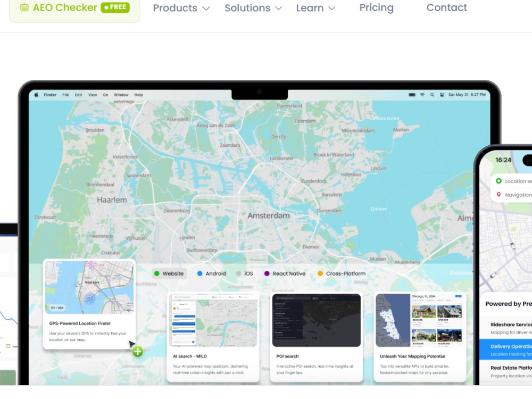
Task: Click the Wi-Fi icon in the menu bar
Action: (422, 95)
